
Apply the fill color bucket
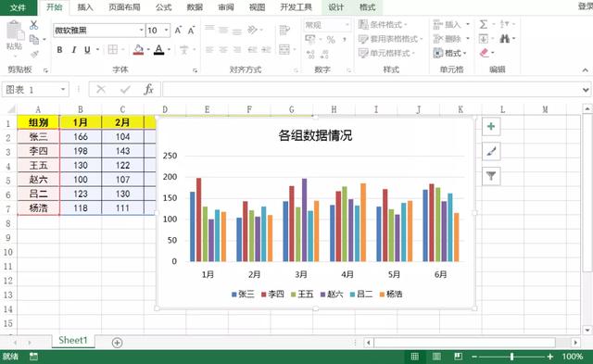coord(138,49)
